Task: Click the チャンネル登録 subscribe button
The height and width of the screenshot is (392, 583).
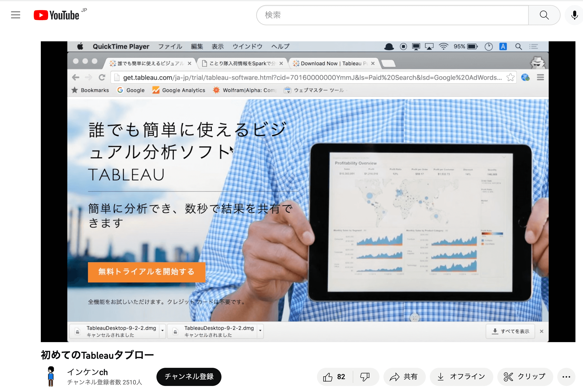Action: click(x=189, y=377)
